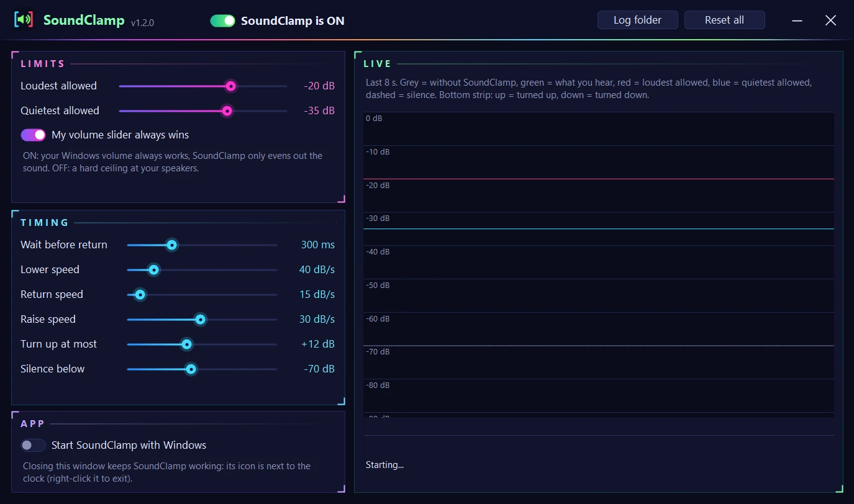Viewport: 854px width, 504px height.
Task: Click the Reset all button
Action: pos(724,20)
